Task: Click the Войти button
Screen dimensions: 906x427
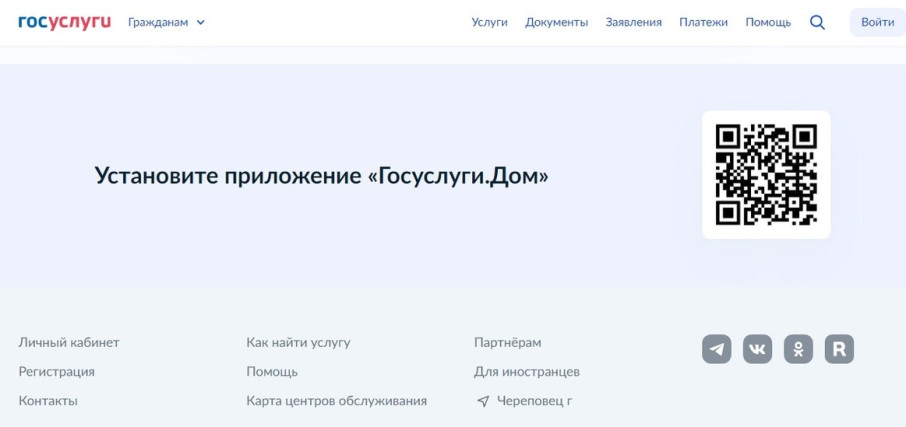Action: click(878, 23)
